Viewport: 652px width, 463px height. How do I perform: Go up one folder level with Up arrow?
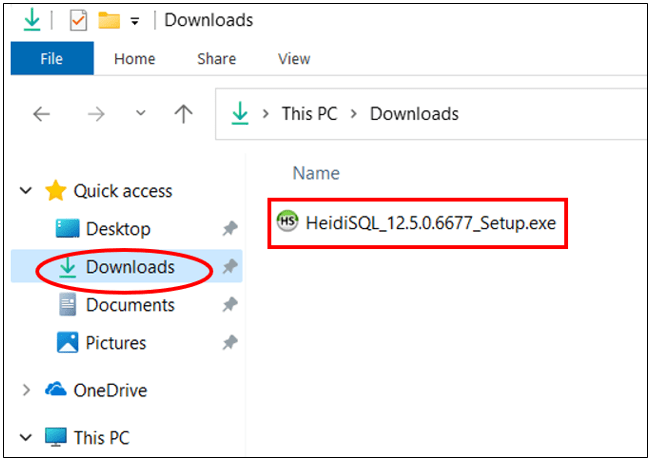(x=183, y=114)
